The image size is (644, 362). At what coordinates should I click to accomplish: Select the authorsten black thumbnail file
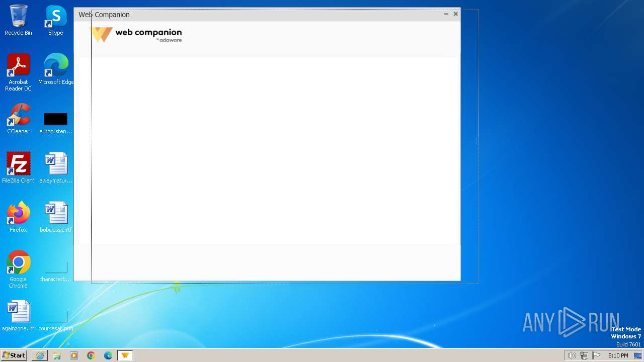55,123
